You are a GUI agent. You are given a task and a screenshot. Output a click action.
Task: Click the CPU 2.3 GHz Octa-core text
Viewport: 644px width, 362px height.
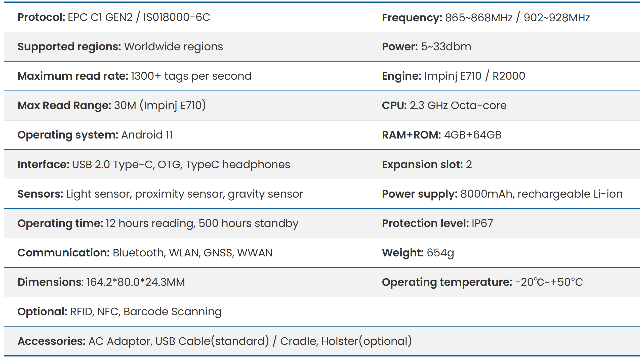(444, 106)
